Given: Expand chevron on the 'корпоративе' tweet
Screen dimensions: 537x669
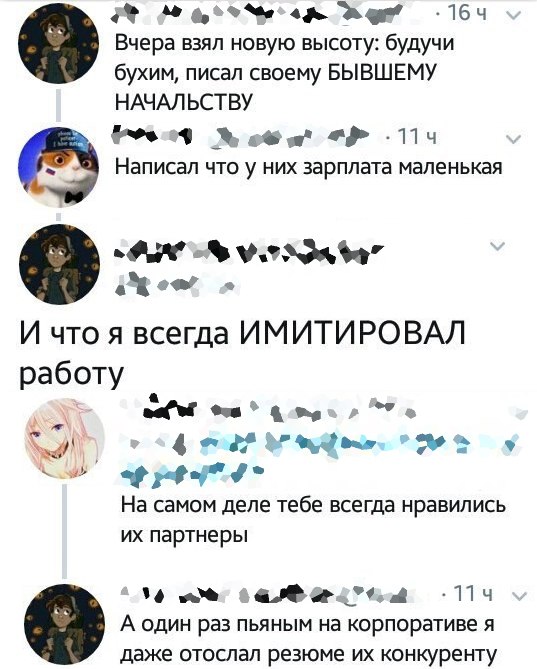Looking at the screenshot, I should (519, 596).
